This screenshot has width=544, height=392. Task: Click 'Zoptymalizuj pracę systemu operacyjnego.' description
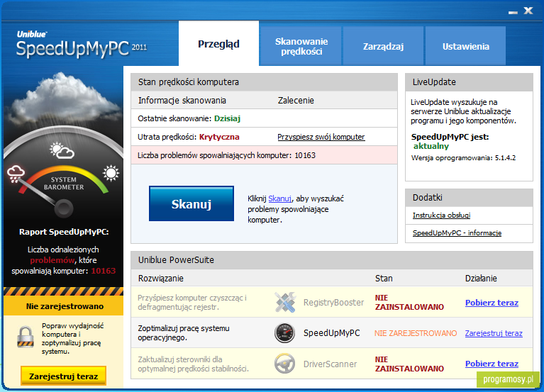tap(184, 332)
